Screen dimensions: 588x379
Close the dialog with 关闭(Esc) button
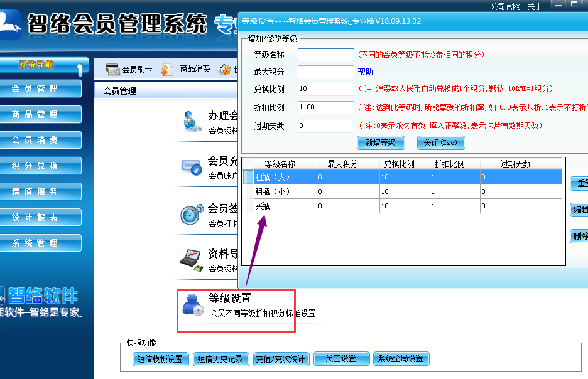pyautogui.click(x=440, y=142)
